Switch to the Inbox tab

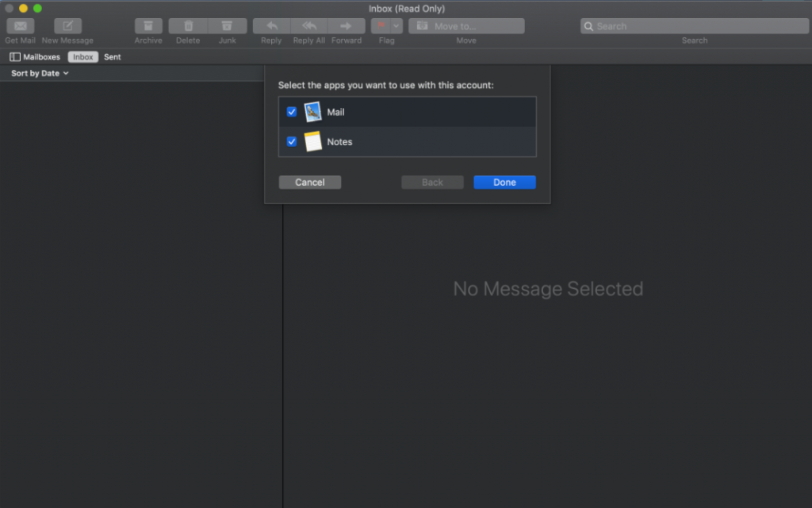coord(83,57)
